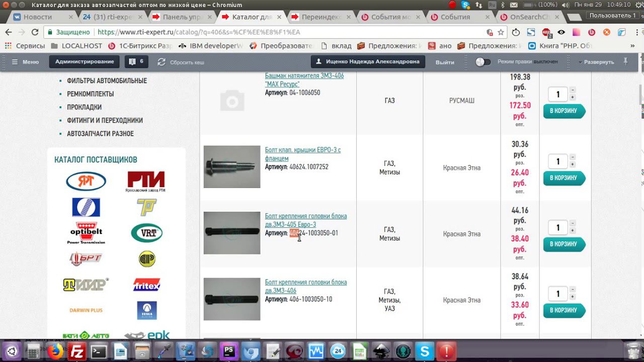The height and width of the screenshot is (362, 644).
Task: Open the stopwatch extension icon
Action: click(516, 32)
